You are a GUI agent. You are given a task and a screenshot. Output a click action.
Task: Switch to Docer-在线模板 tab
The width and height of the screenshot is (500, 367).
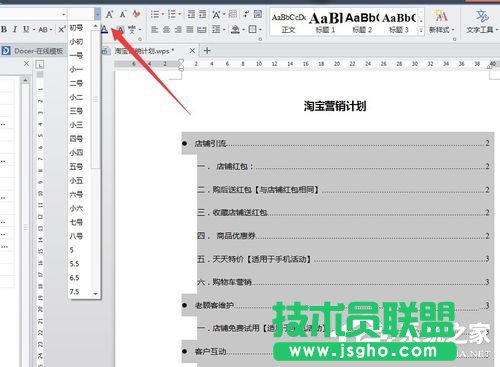point(33,51)
